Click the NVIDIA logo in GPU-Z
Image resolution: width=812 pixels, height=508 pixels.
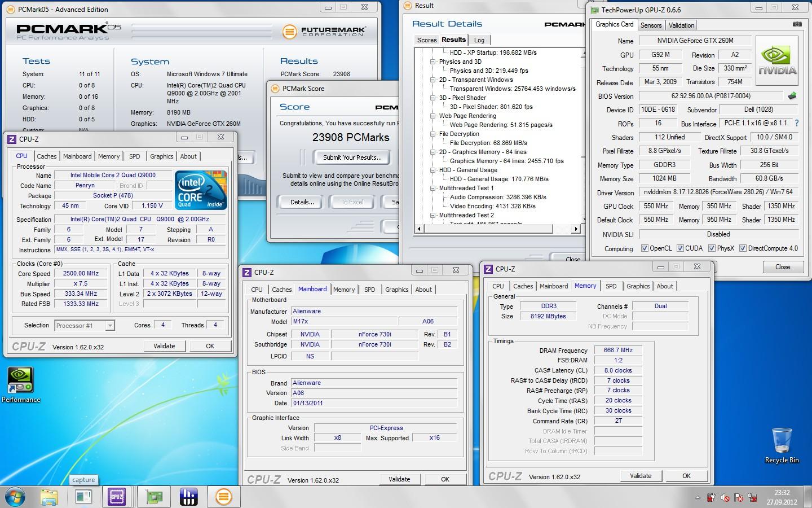pos(777,61)
